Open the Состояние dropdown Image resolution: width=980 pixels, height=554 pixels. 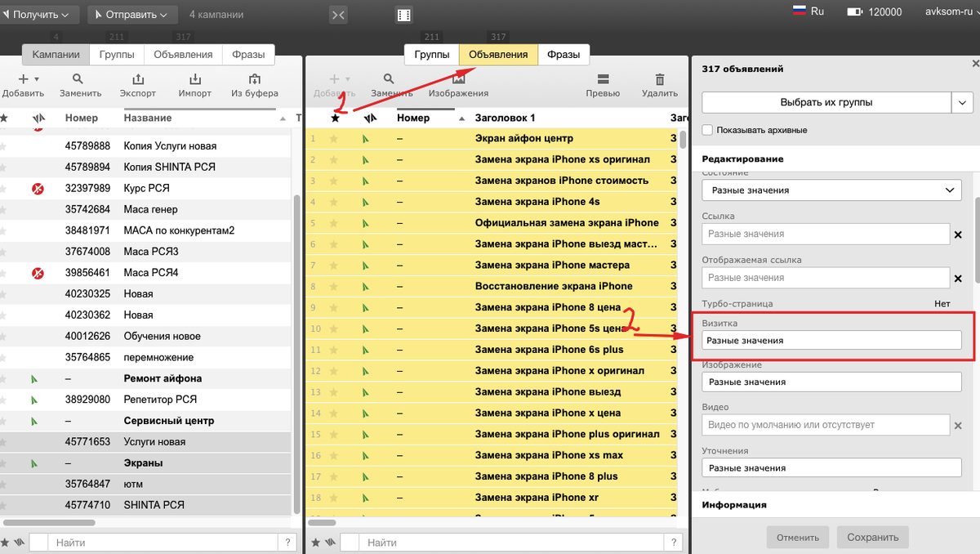pyautogui.click(x=831, y=190)
